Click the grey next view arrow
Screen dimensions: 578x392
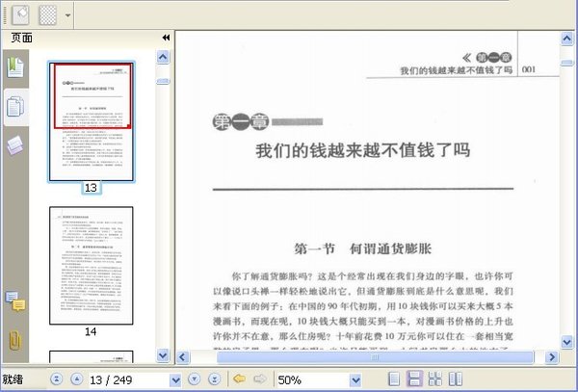point(260,379)
